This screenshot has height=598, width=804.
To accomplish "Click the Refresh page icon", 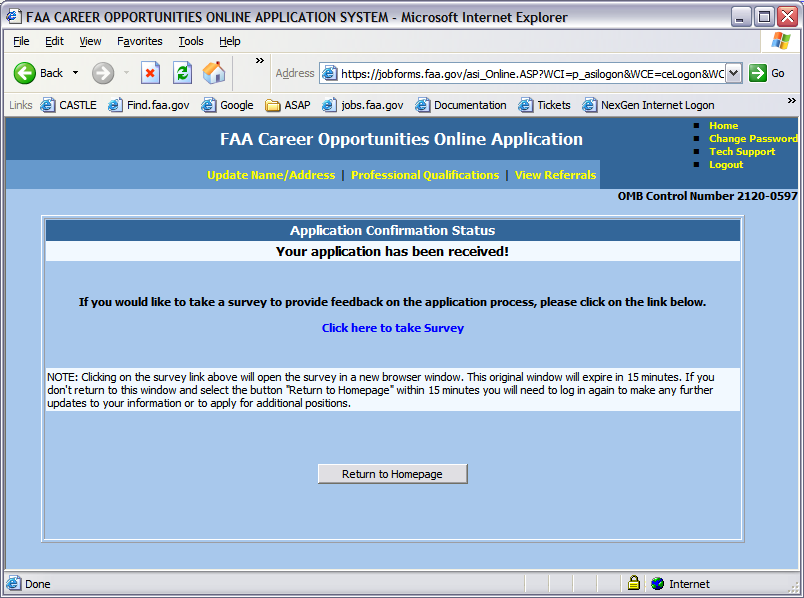I will tap(182, 73).
